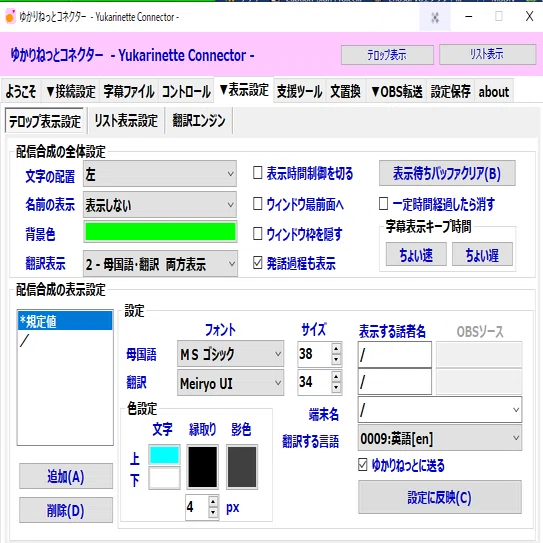
Task: Open the about tab
Action: tap(493, 91)
